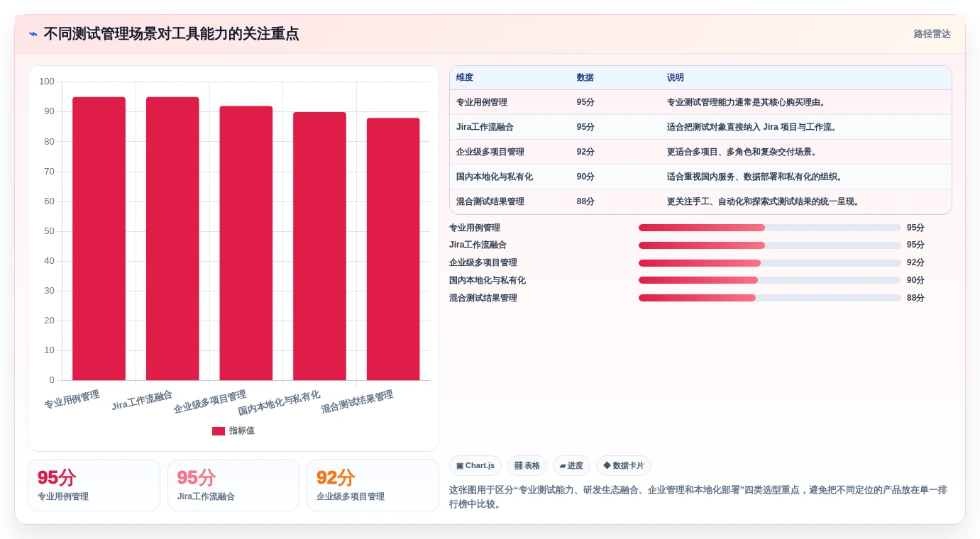Click description 适合重视国内服务、数据部署和私有化的组织
This screenshot has height=539, width=980.
(x=755, y=177)
